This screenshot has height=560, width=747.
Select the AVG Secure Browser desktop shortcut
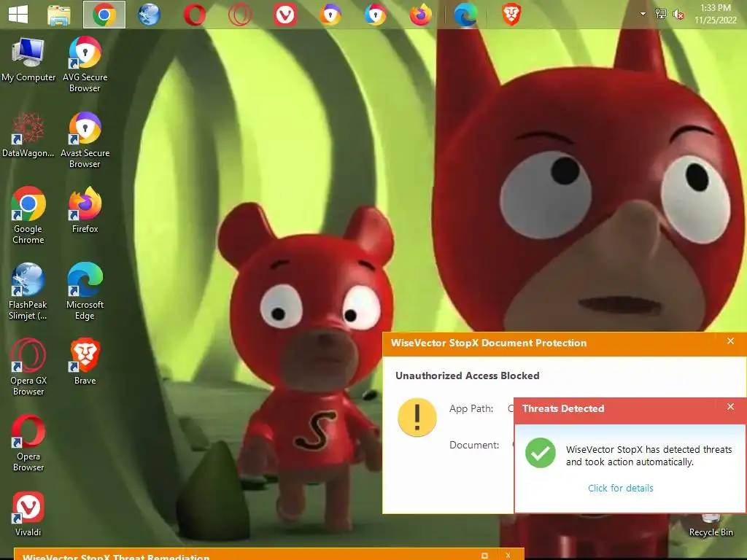(x=85, y=64)
